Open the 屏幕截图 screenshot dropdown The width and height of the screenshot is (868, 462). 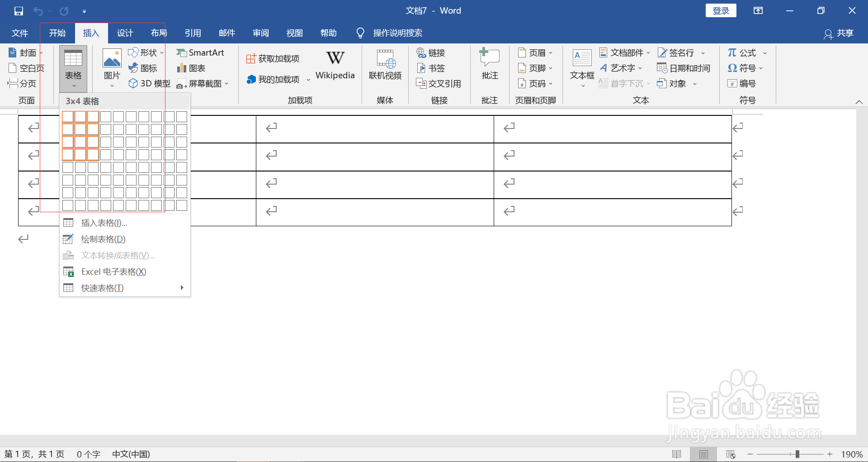click(x=203, y=84)
